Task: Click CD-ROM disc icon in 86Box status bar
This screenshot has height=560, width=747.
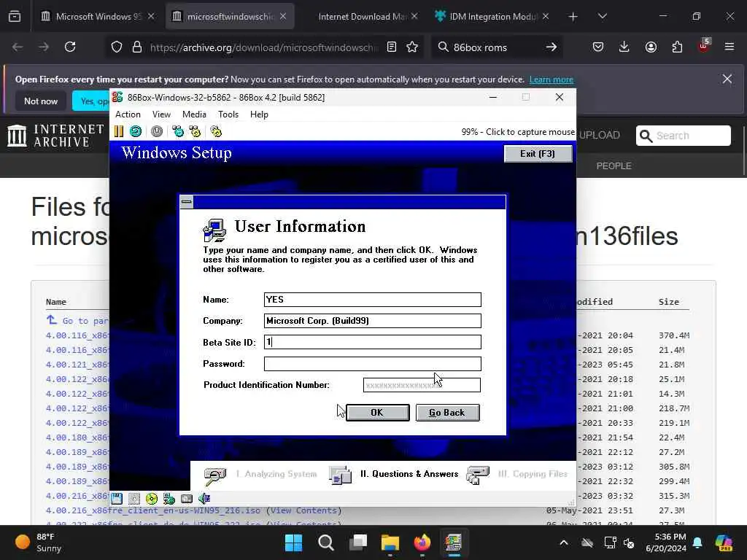Action: 152,499
